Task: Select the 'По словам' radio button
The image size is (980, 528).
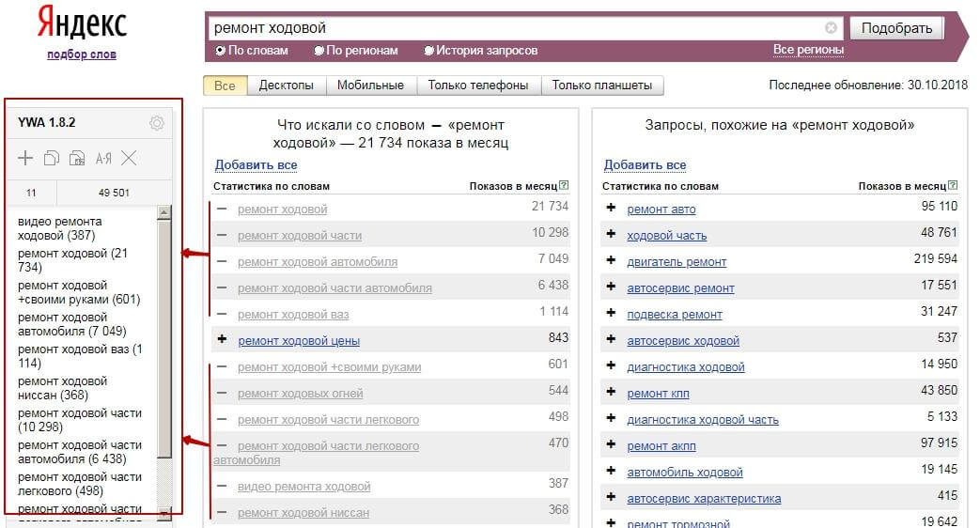Action: (221, 51)
